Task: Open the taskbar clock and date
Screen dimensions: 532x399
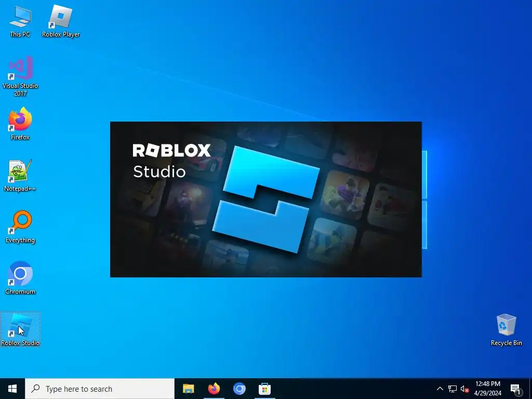Action: 487,389
